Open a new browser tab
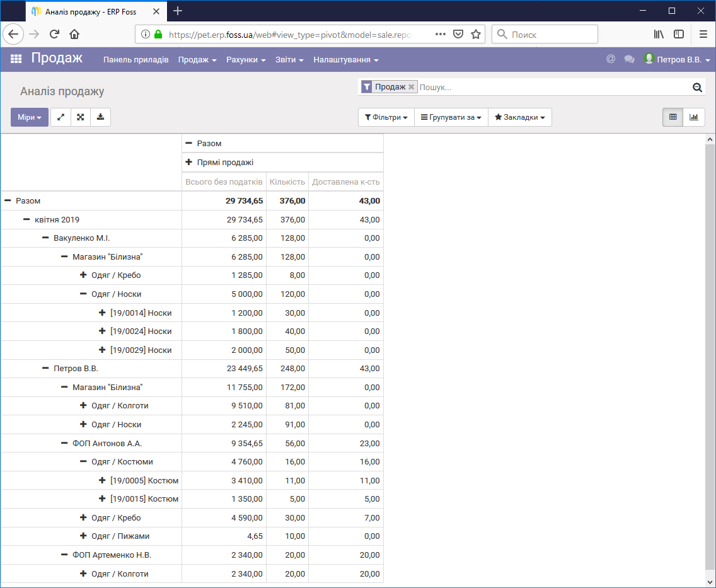 coord(178,11)
